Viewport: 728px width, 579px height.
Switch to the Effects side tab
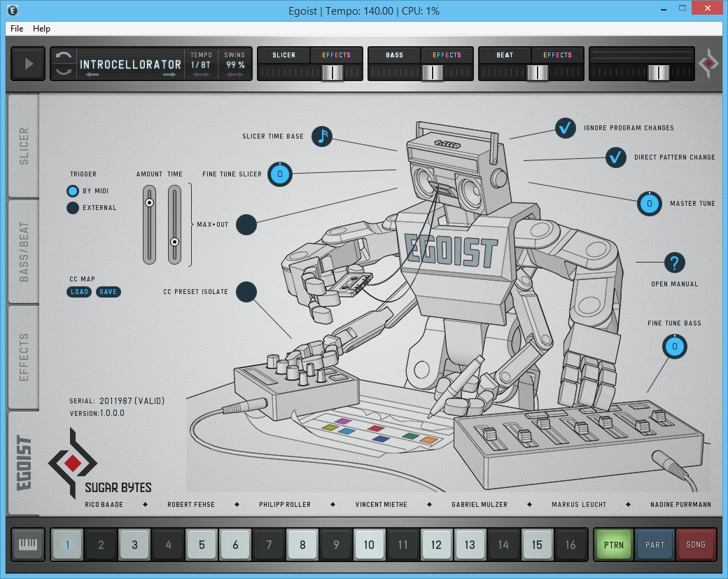point(24,357)
